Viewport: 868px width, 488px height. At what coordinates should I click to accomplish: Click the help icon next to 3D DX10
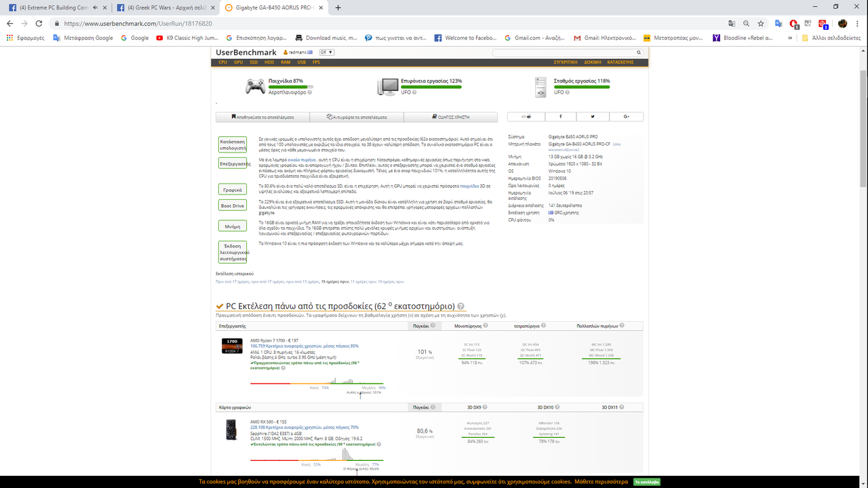pos(557,407)
